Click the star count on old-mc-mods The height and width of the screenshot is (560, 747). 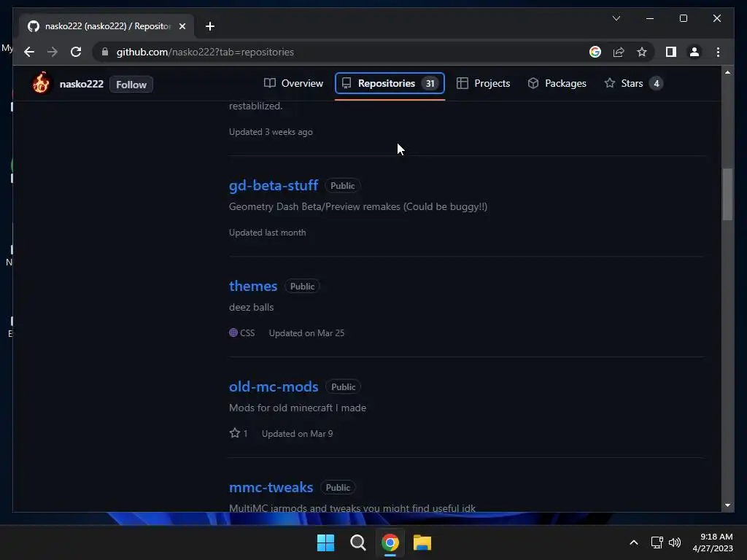point(239,433)
